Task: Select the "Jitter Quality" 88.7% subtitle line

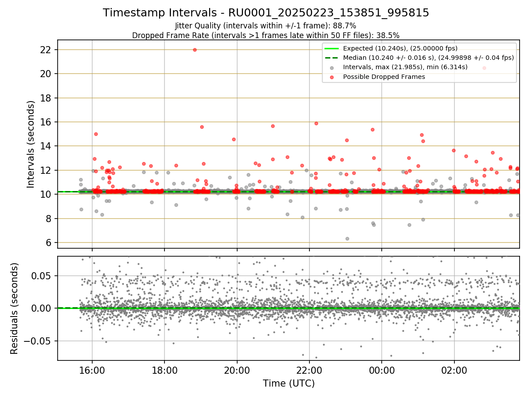Action: coord(266,26)
